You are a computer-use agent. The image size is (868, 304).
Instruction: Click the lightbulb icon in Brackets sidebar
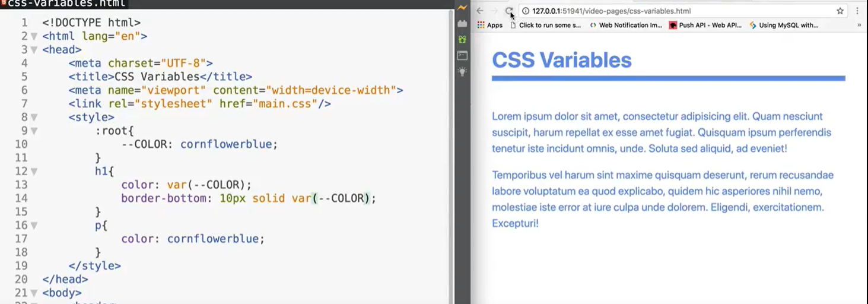462,71
